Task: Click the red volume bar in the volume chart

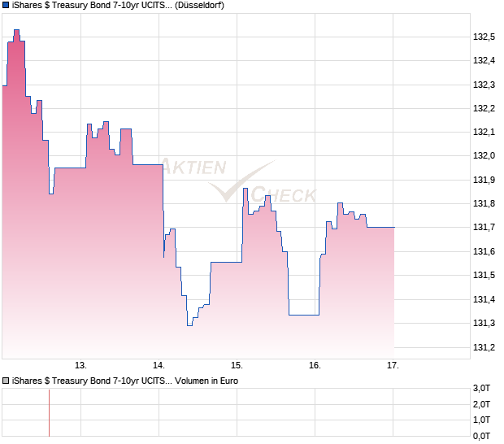Action: (x=49, y=413)
